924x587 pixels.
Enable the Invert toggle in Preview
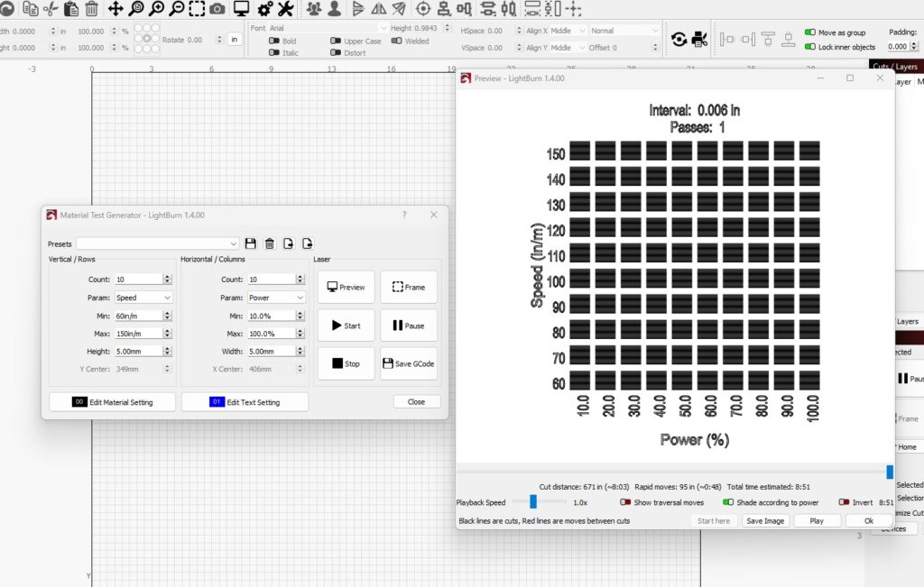click(844, 502)
